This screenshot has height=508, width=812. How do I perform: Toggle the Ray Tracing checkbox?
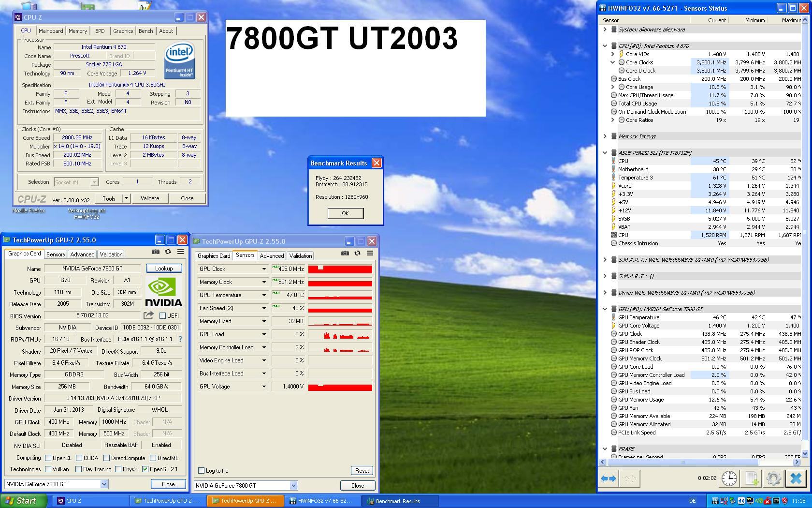(x=78, y=469)
